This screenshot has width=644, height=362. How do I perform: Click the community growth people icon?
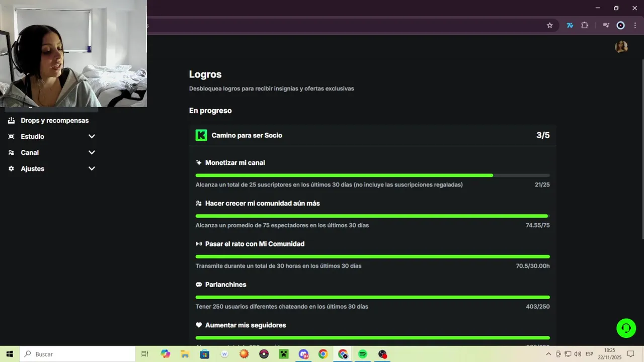(x=199, y=204)
